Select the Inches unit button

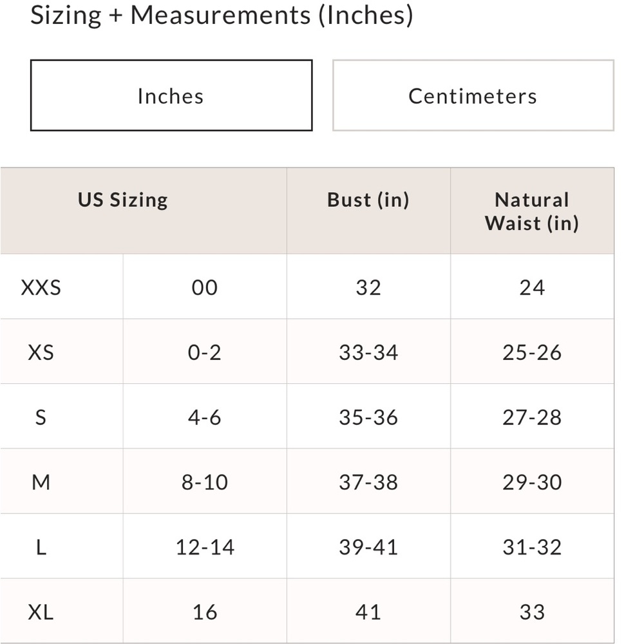(171, 95)
